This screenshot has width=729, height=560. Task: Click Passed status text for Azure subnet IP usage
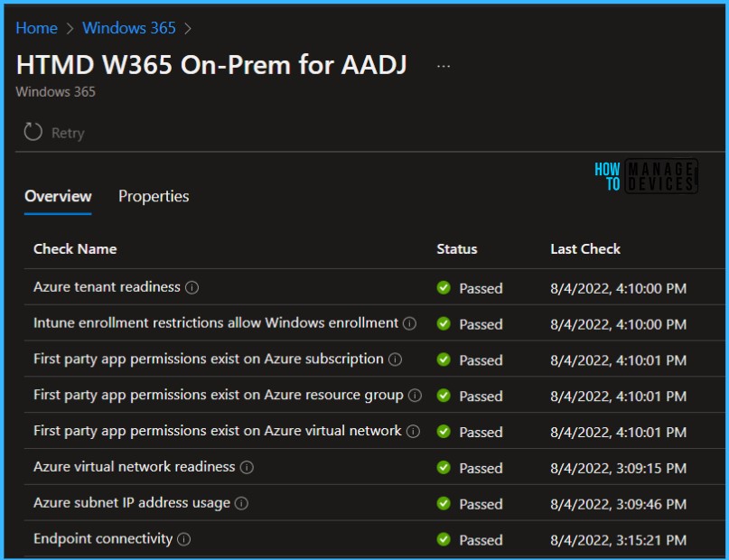click(x=481, y=504)
